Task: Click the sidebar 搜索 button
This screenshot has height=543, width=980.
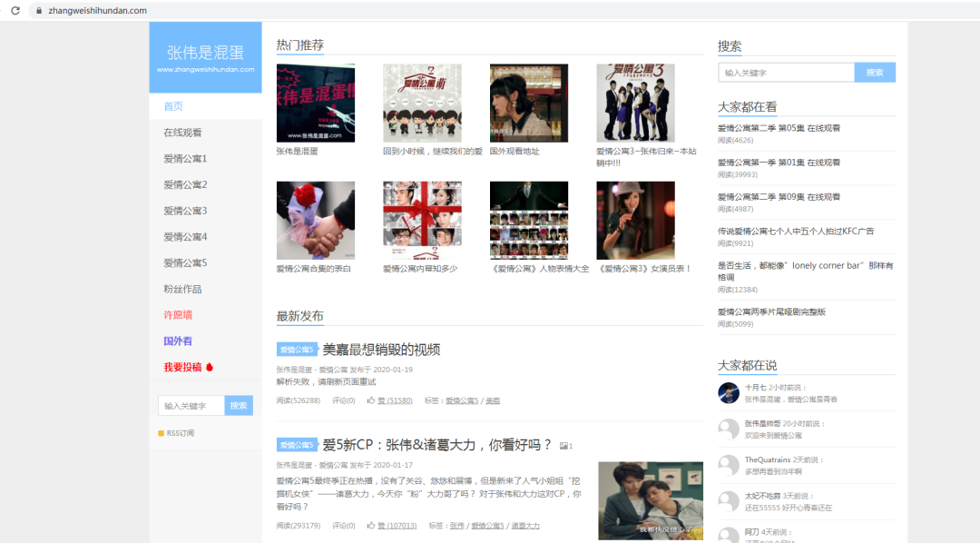Action: (x=239, y=405)
